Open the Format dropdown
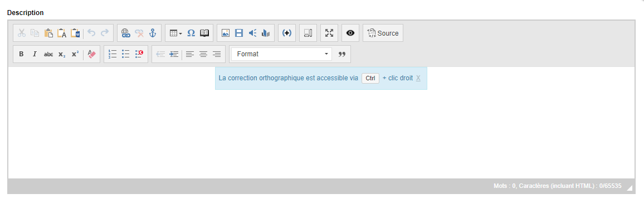644x208 pixels. 281,54
